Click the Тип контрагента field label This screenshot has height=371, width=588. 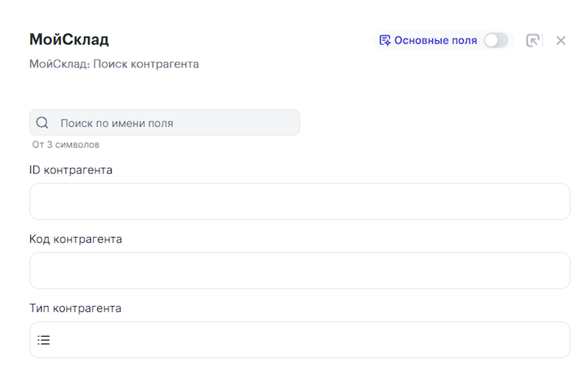coord(75,308)
